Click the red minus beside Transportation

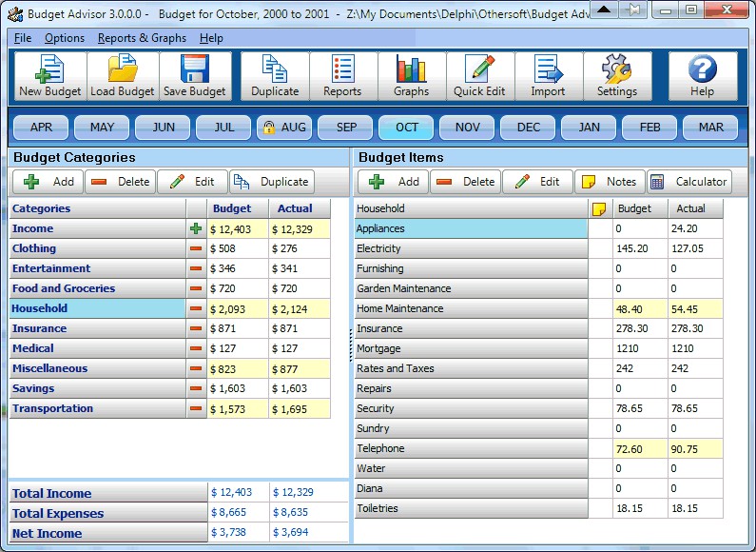click(x=196, y=408)
